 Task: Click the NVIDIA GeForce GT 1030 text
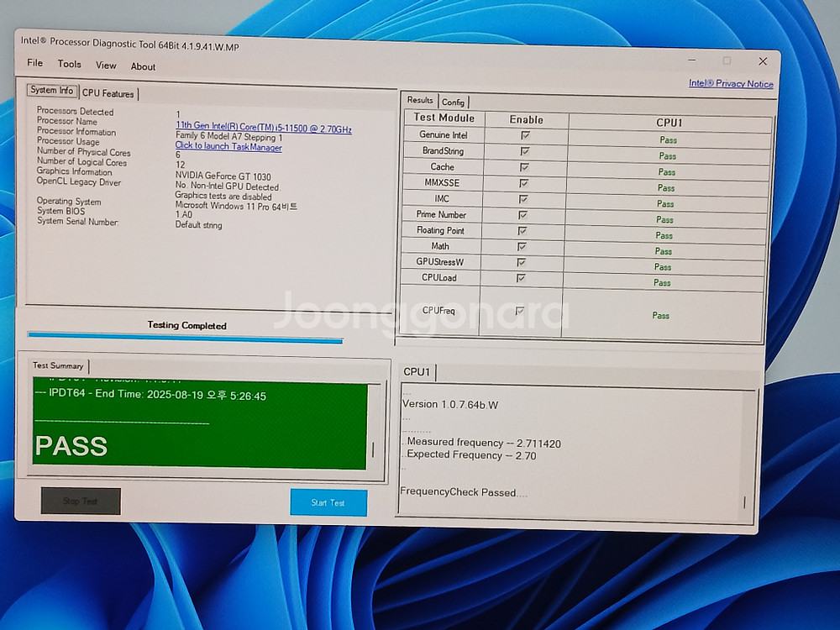(x=223, y=176)
